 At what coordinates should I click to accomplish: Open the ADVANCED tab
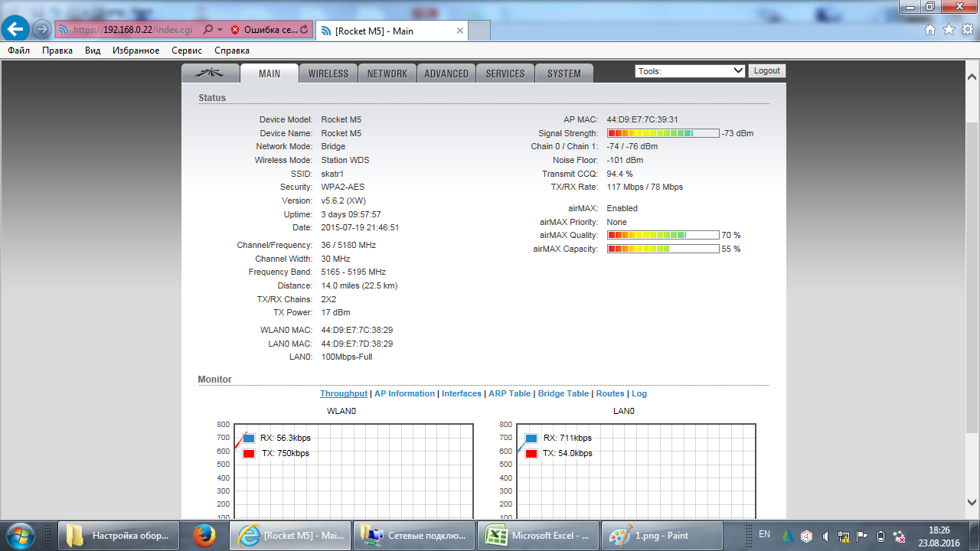tap(446, 73)
